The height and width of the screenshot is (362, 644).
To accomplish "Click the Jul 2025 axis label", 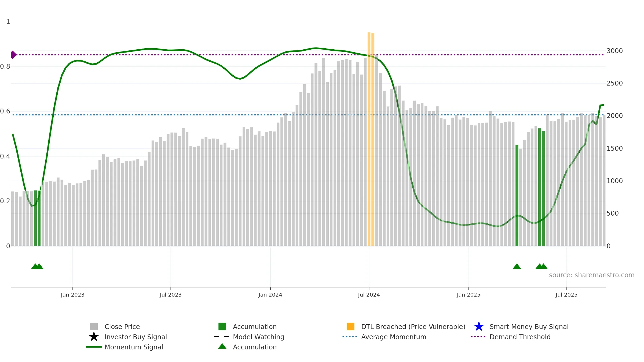I will 566,295.
